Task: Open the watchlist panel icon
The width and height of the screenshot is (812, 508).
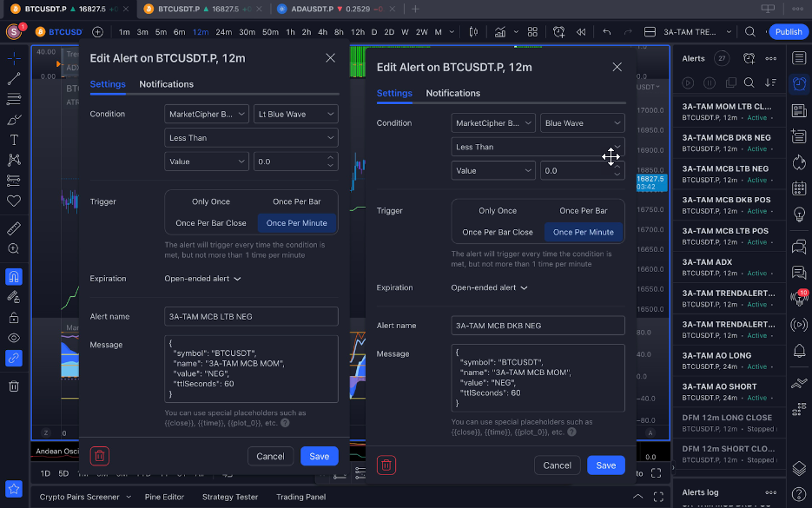Action: coord(799,58)
